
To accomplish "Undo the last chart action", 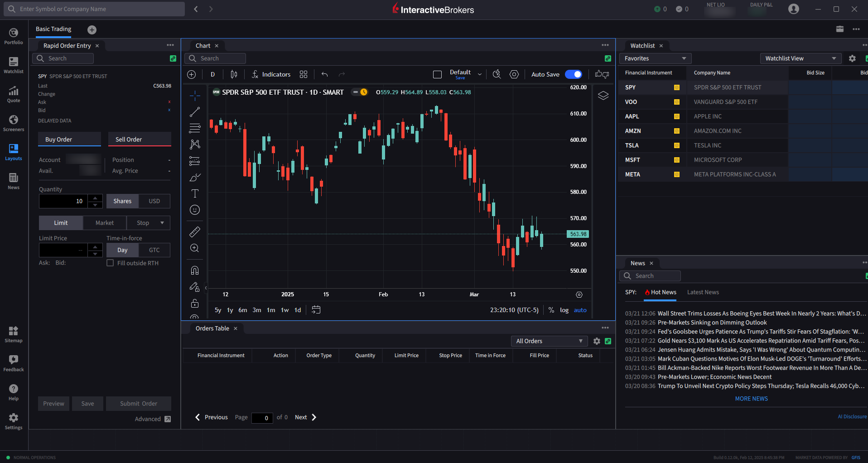I will (x=324, y=74).
